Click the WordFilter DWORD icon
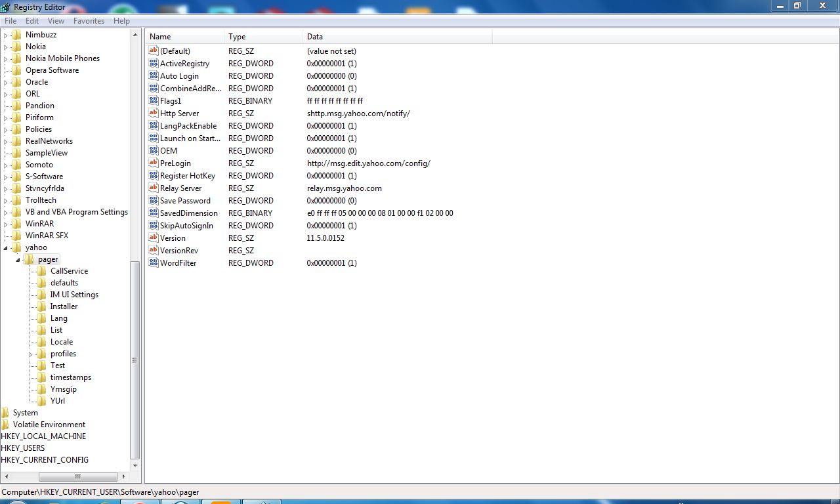Image resolution: width=840 pixels, height=504 pixels. (154, 263)
